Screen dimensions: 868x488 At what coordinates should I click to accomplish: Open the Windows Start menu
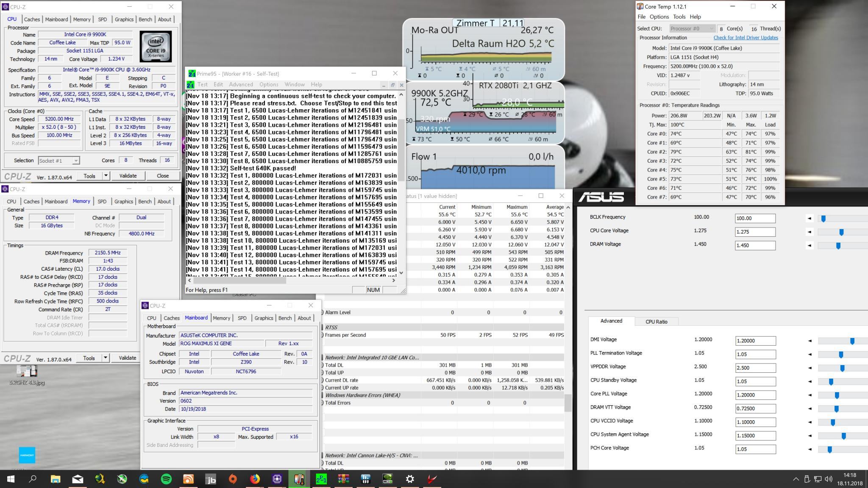click(11, 479)
